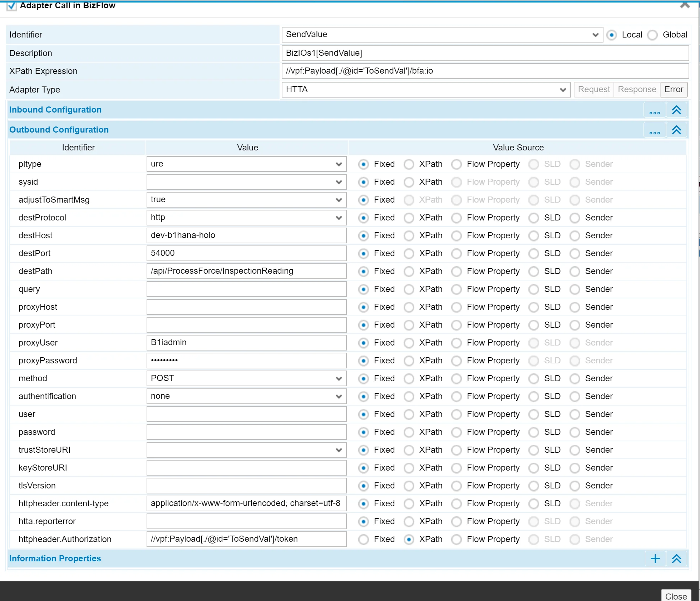Open Outbound Configuration more-options dots icon
Screen dimensions: 700x601
(x=654, y=130)
